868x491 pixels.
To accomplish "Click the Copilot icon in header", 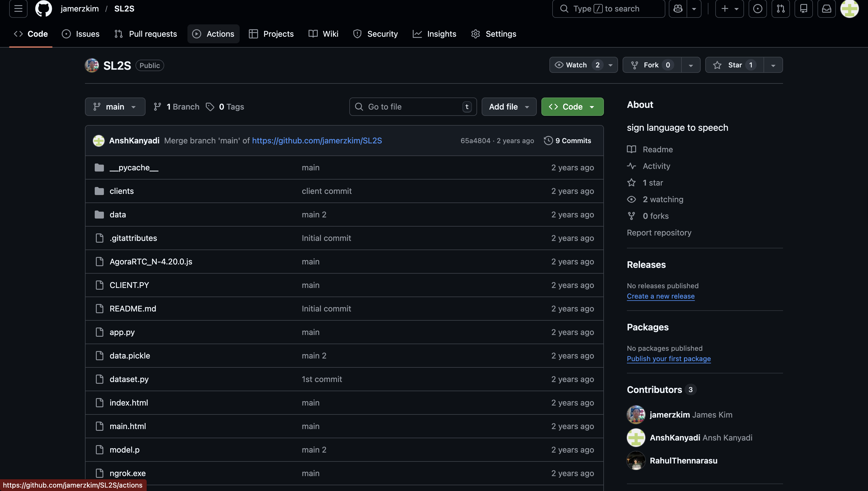I will pyautogui.click(x=678, y=8).
